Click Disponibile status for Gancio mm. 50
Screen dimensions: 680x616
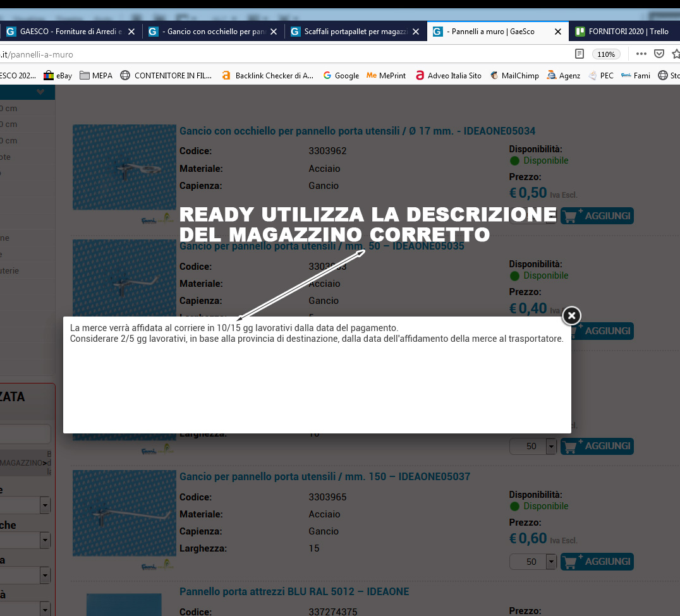[539, 275]
